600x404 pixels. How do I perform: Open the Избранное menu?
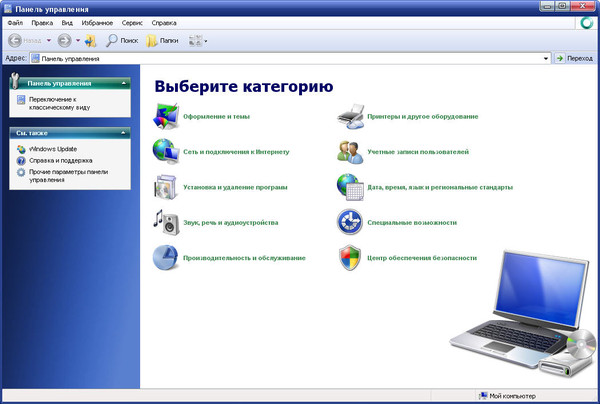(x=97, y=23)
